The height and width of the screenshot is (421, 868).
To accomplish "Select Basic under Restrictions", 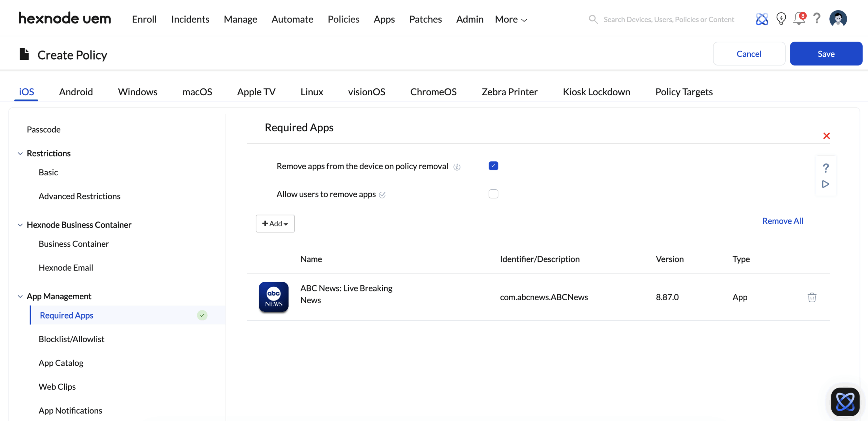I will [48, 173].
